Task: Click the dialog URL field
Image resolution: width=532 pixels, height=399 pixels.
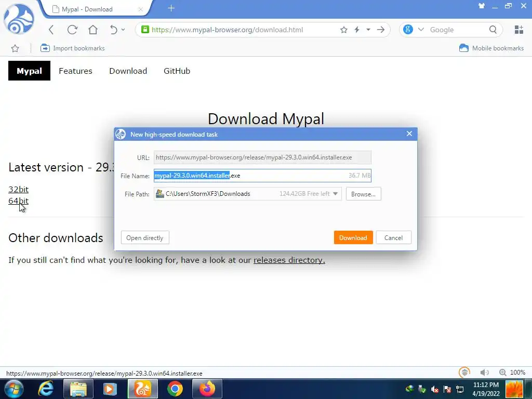Action: 262,157
